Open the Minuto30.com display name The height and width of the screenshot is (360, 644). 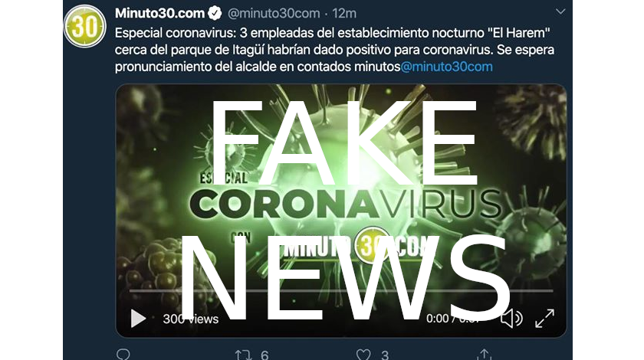(x=159, y=13)
